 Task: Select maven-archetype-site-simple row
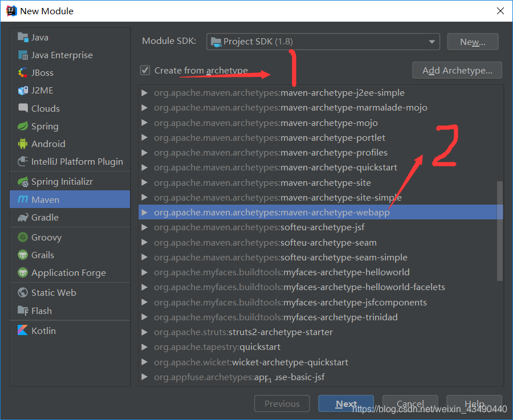(x=320, y=198)
